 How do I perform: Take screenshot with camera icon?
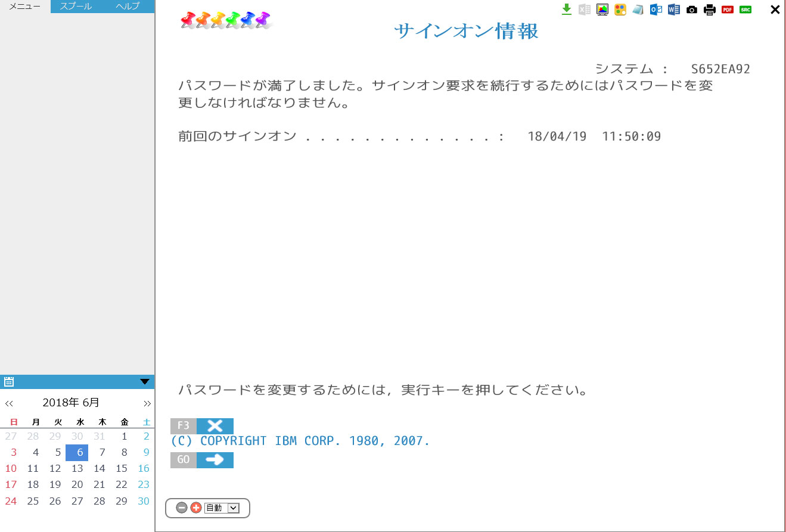click(692, 10)
